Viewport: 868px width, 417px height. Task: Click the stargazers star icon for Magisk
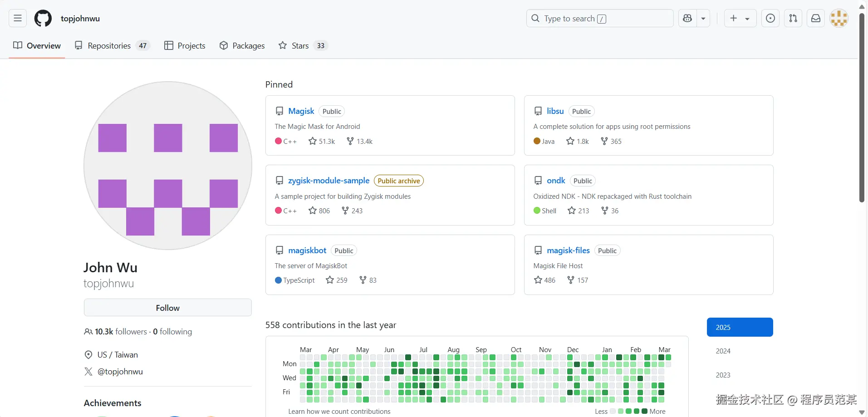click(x=313, y=141)
